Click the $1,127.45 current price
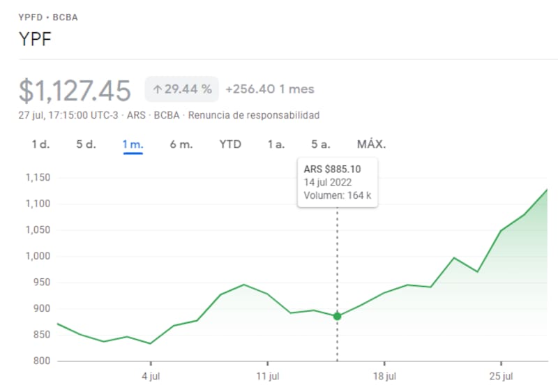The width and height of the screenshot is (558, 392). (75, 91)
